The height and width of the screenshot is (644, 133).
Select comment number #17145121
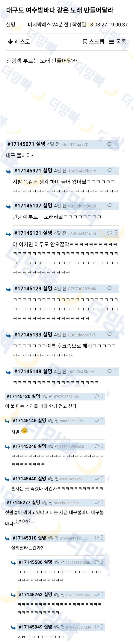28,233
